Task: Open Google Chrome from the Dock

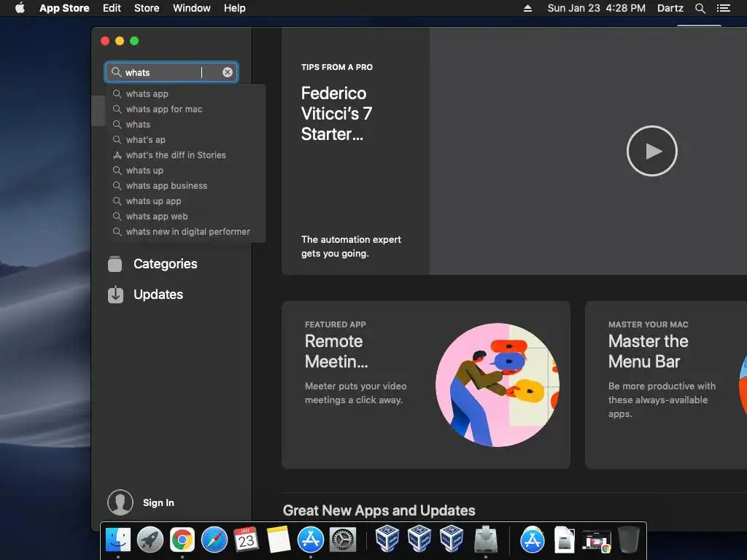Action: 182,540
